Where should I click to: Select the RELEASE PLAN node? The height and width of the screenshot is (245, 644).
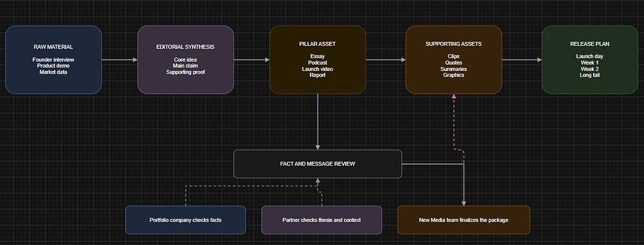(590, 59)
